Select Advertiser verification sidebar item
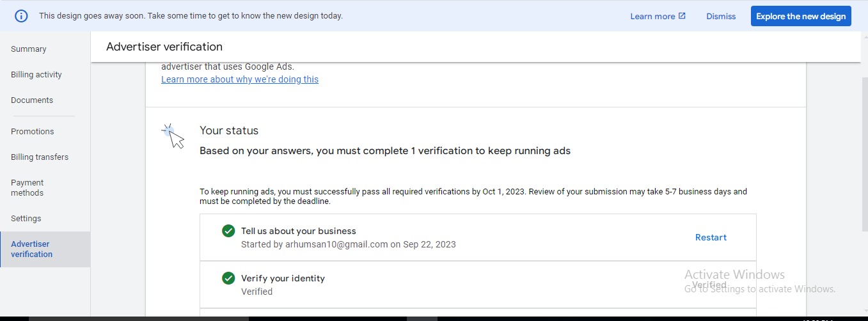 click(31, 249)
